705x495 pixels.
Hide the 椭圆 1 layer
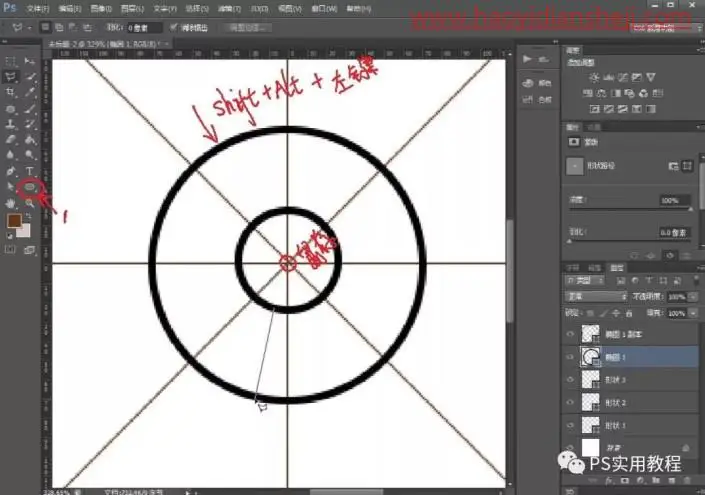570,357
